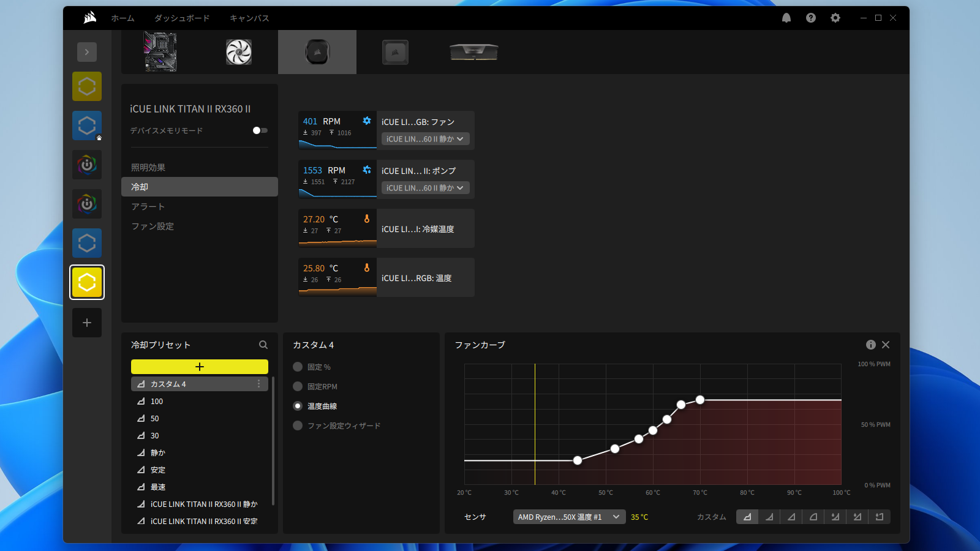Add new cooling preset yellow button
The height and width of the screenshot is (551, 980).
(200, 367)
